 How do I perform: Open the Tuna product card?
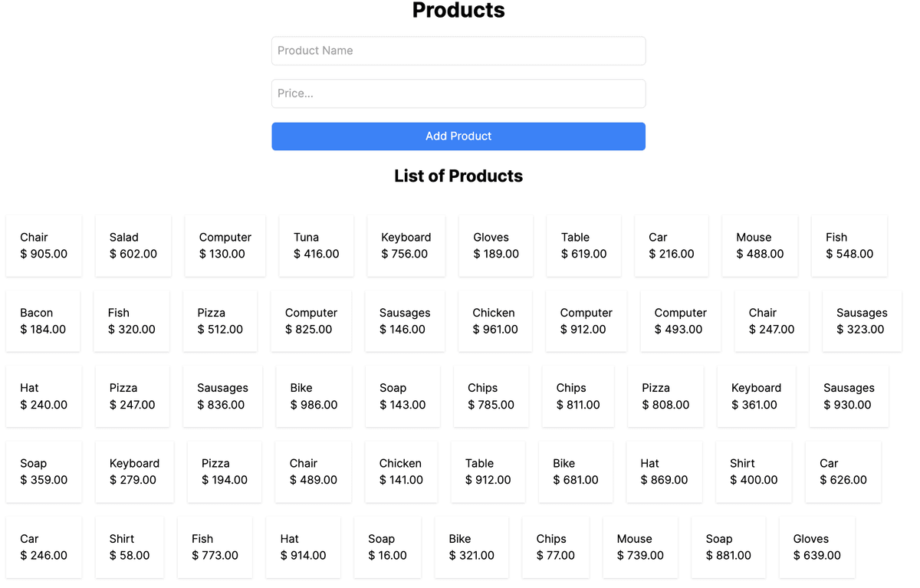click(x=316, y=245)
